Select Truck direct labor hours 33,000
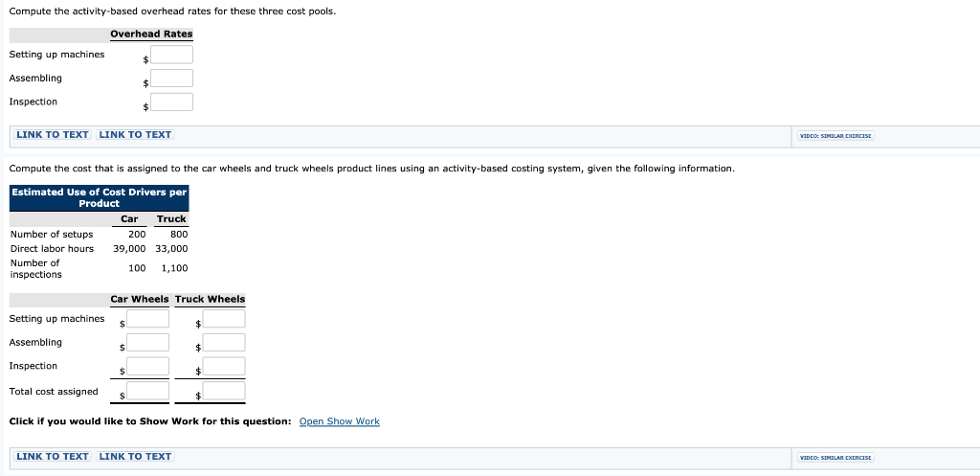The image size is (980, 476). 171,249
